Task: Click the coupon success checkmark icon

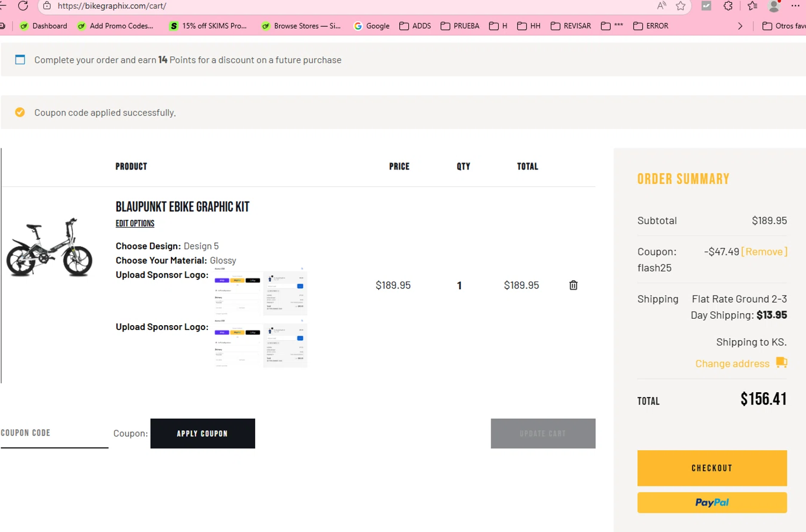Action: 20,112
